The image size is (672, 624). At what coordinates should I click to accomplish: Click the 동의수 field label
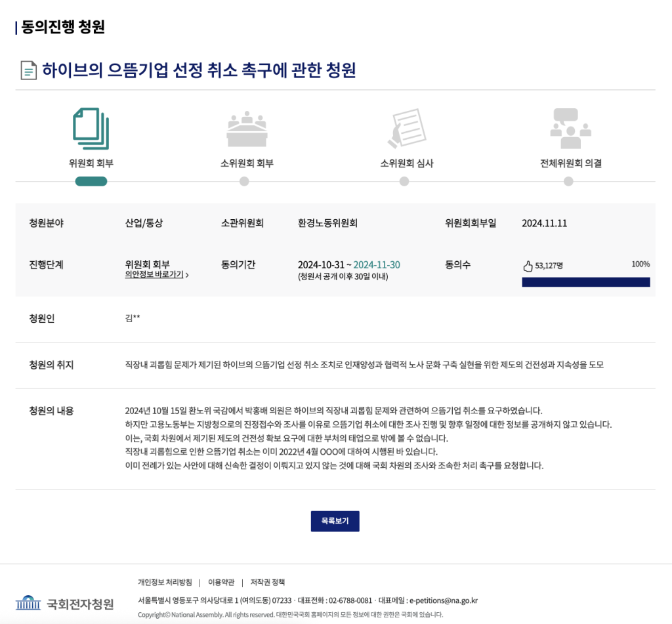(x=457, y=264)
